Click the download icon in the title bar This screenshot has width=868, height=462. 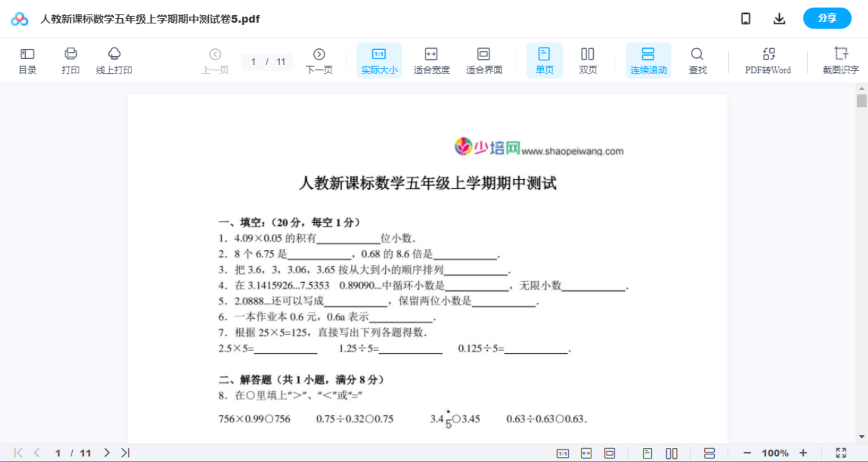coord(779,18)
